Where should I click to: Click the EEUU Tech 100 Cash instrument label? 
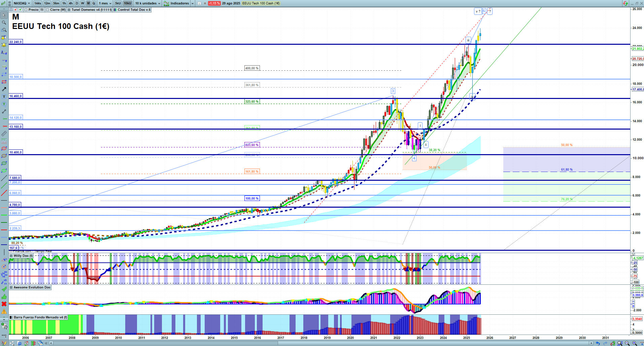coord(261,3)
